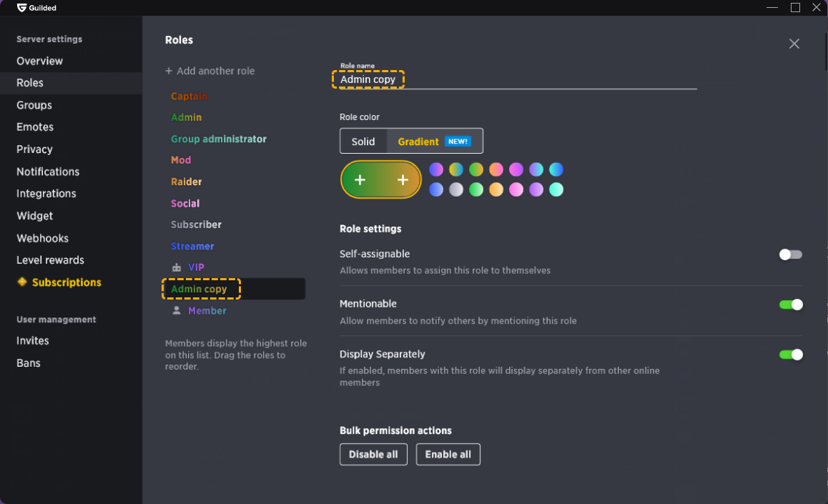The width and height of the screenshot is (828, 504).
Task: Pick the purple-to-teal gradient swatch
Action: coord(536,169)
